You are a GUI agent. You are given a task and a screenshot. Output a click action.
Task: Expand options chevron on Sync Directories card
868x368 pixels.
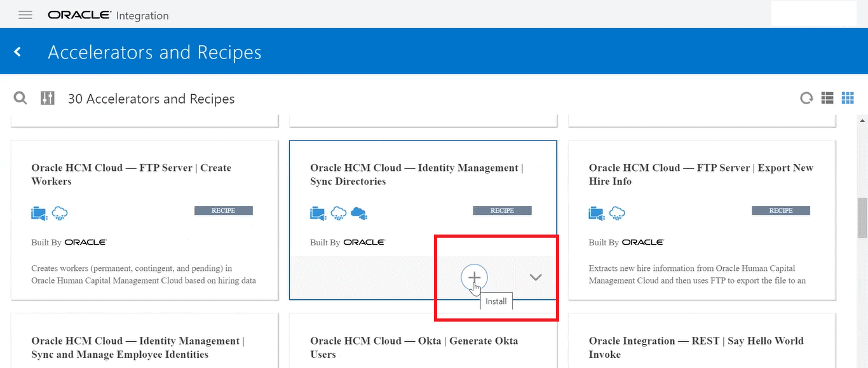[535, 278]
